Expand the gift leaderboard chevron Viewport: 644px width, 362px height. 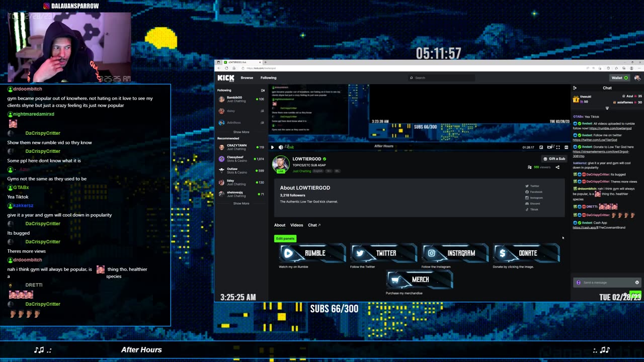[607, 108]
